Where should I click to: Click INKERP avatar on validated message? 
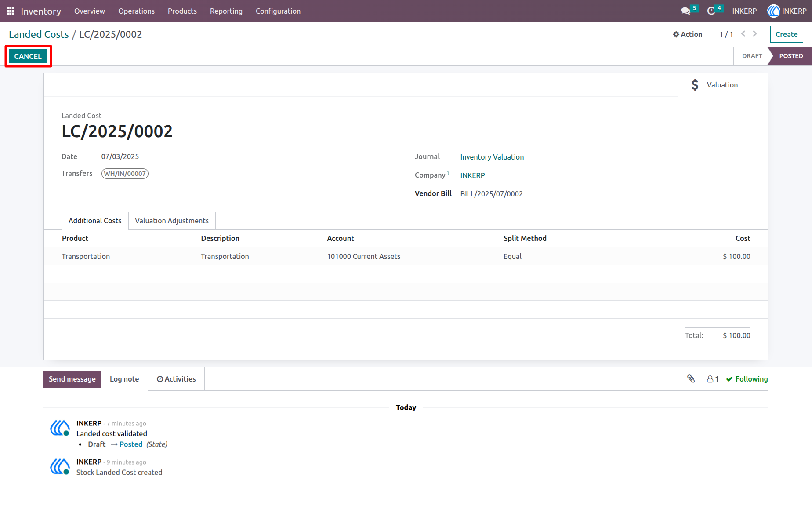tap(60, 428)
